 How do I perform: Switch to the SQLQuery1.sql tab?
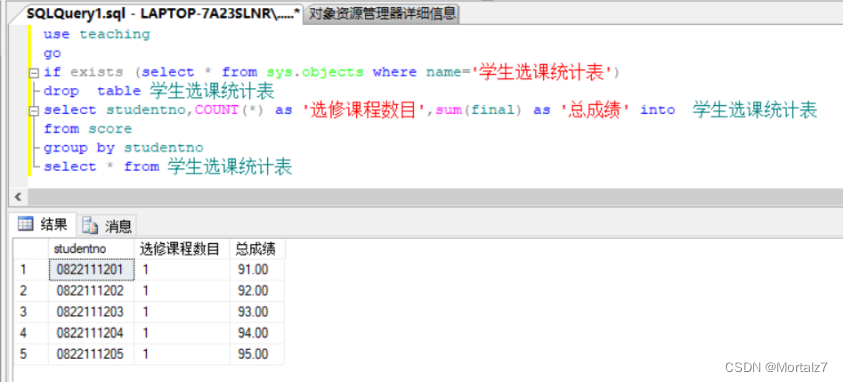pos(163,13)
